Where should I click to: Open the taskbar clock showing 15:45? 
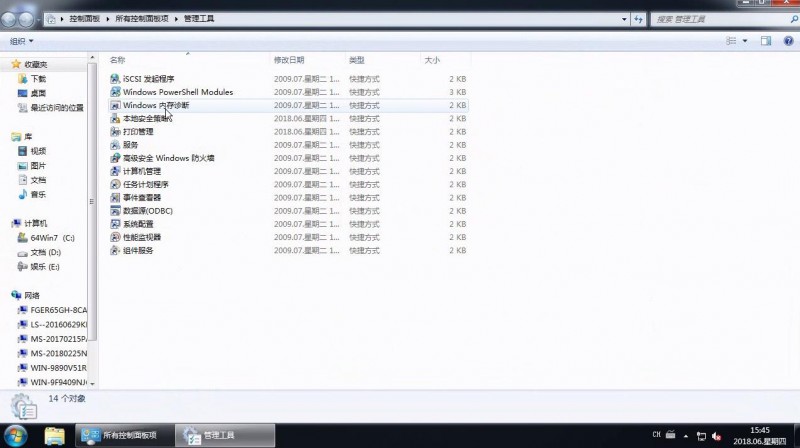tap(760, 436)
